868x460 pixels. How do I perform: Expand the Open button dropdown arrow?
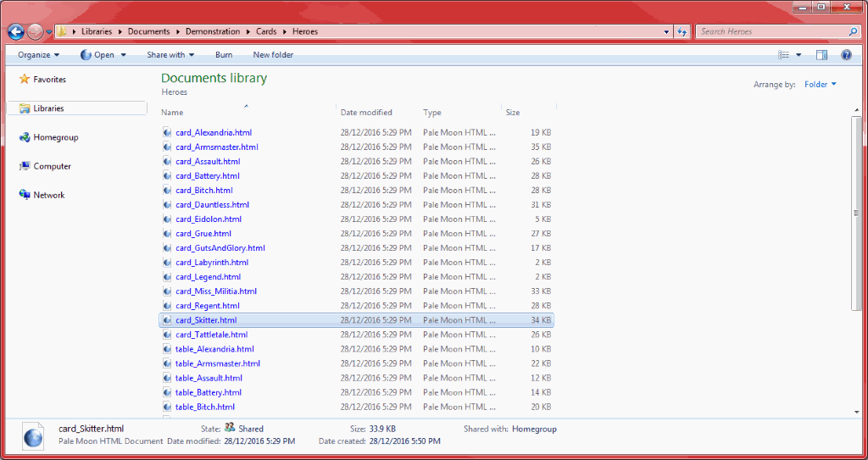point(124,55)
